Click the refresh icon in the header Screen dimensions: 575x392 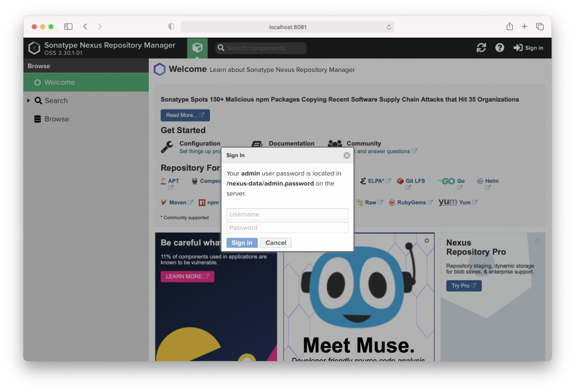tap(481, 48)
